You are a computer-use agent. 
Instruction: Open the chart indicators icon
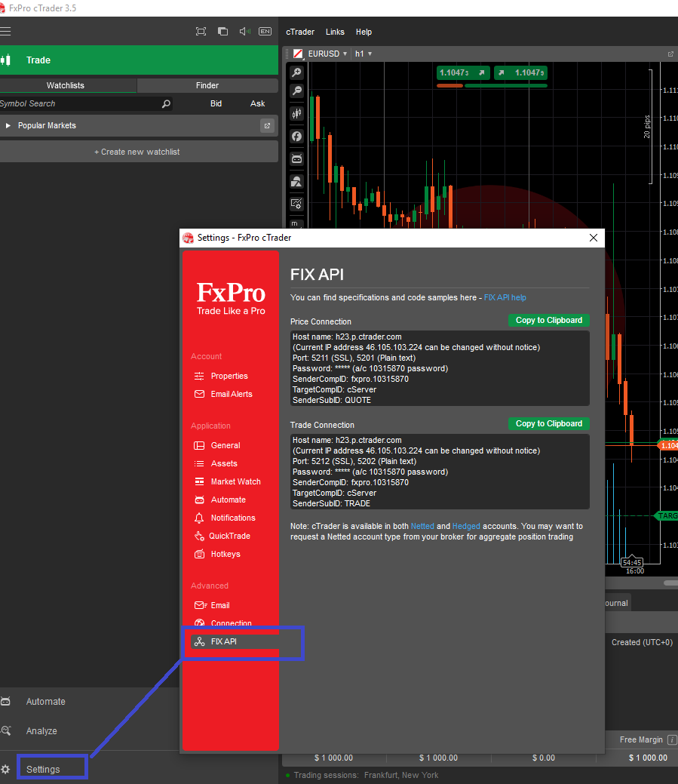296,113
